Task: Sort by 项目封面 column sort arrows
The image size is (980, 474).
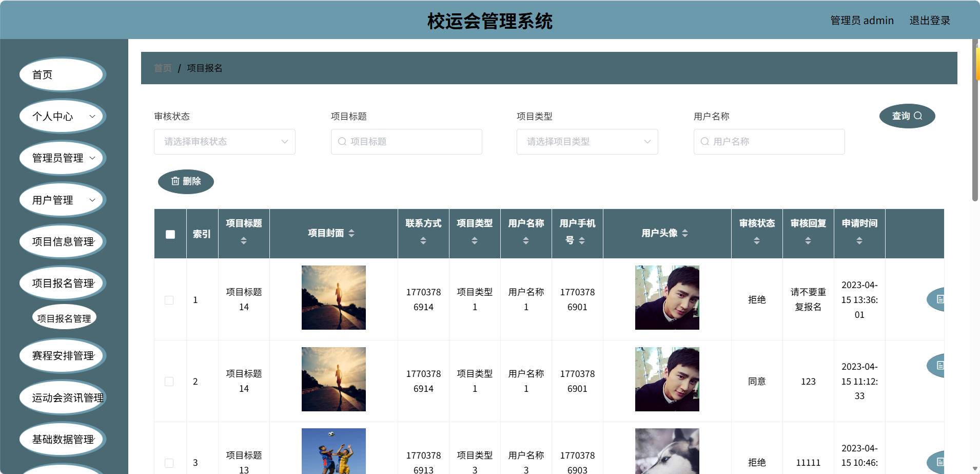Action: pos(351,233)
